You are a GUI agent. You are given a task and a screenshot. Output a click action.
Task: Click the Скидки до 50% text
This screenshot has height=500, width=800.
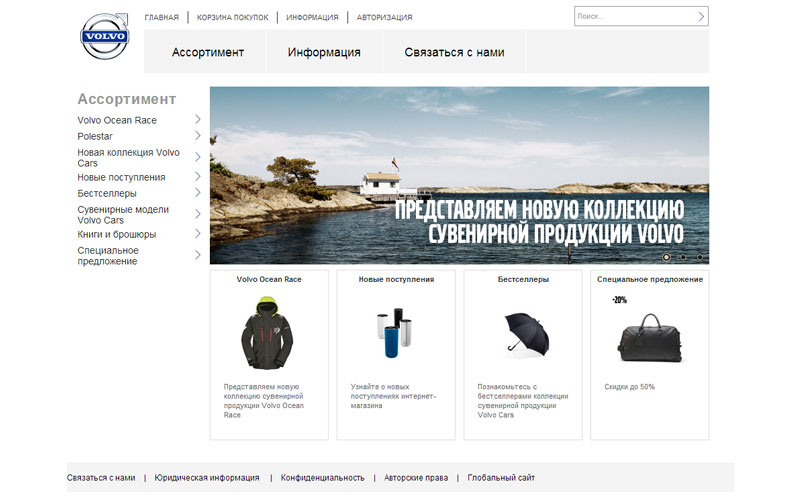coord(630,387)
